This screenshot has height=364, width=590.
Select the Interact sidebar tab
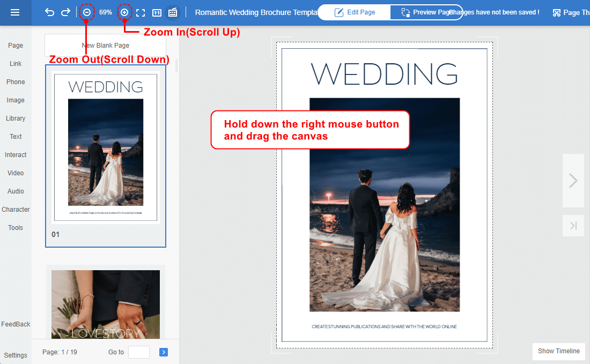(16, 154)
